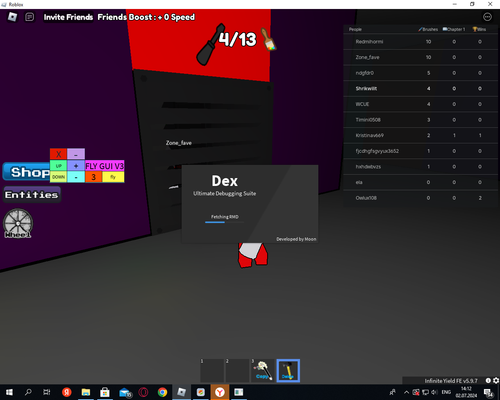Select player Zone_fave in leaderboard
The height and width of the screenshot is (400, 500).
421,57
